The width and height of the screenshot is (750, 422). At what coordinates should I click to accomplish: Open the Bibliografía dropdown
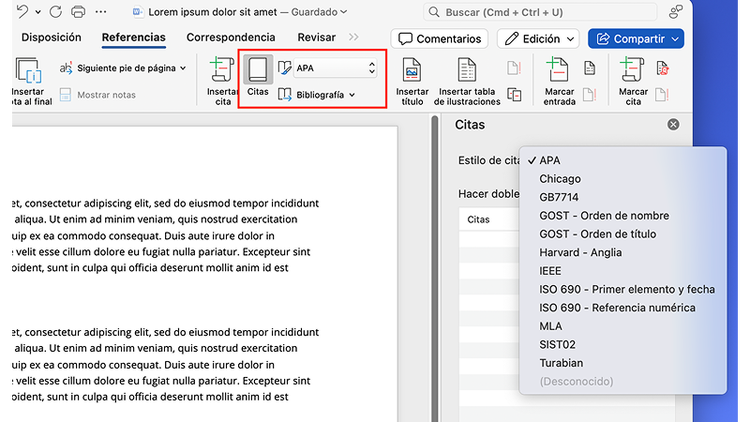coord(316,95)
